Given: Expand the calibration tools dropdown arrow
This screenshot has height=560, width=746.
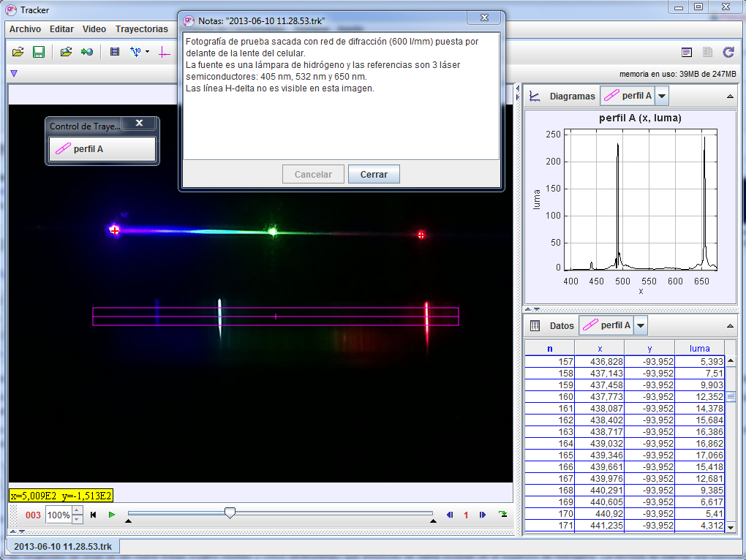Looking at the screenshot, I should click(x=147, y=52).
